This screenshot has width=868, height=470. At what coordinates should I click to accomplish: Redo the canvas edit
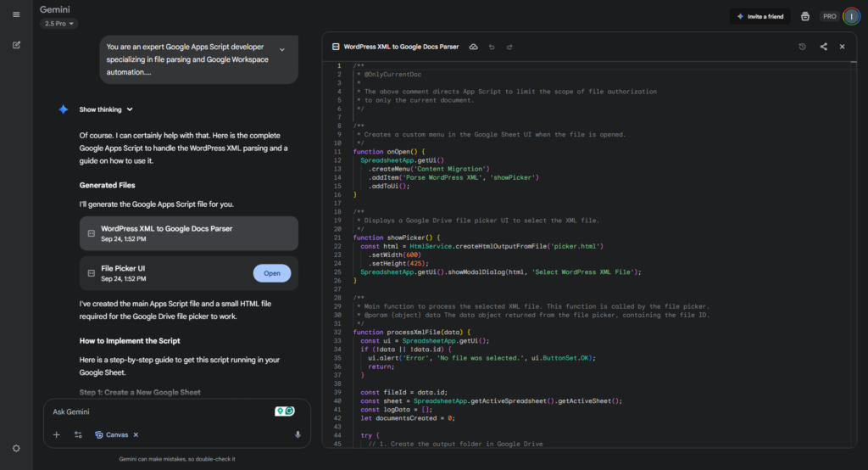509,47
